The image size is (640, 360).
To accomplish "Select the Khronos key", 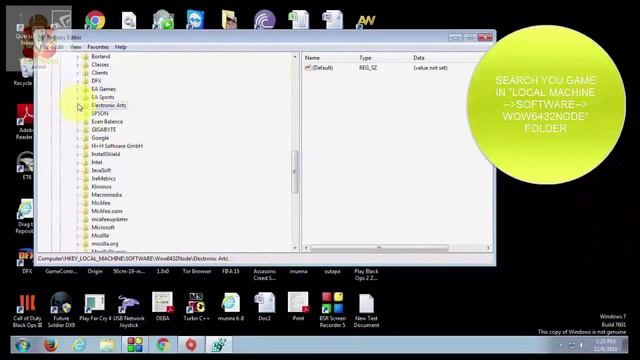I will [x=101, y=187].
